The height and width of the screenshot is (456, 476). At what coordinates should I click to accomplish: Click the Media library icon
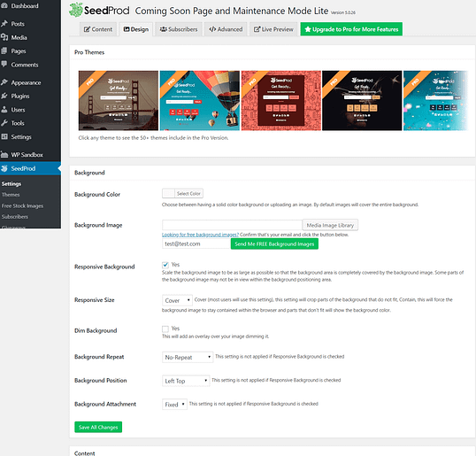pyautogui.click(x=4, y=37)
